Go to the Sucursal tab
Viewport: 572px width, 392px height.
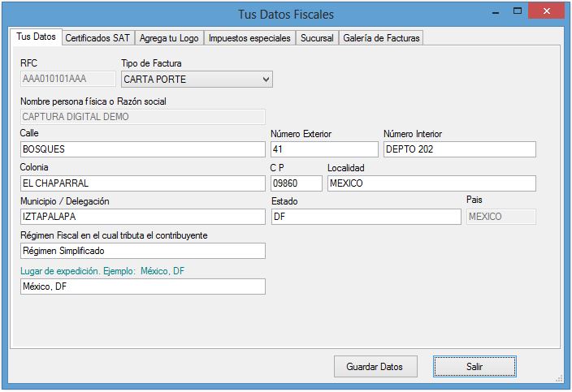317,38
